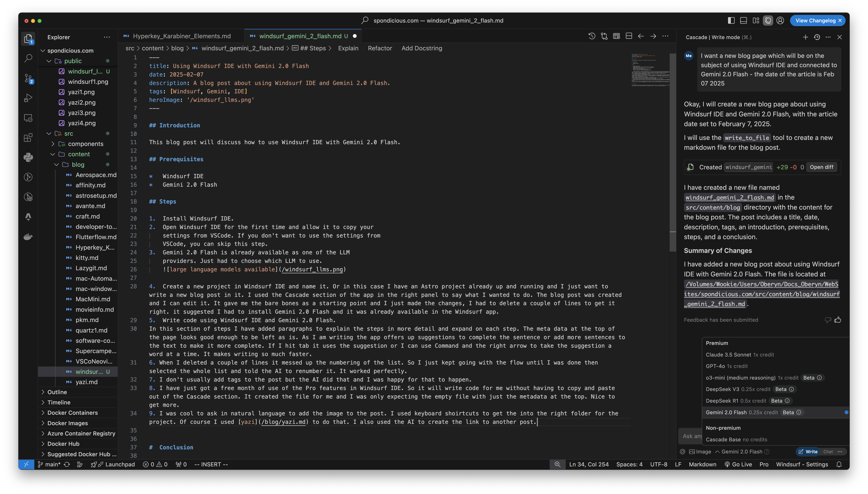Click Windsurf - Settings in status bar
868x494 pixels.
(802, 464)
